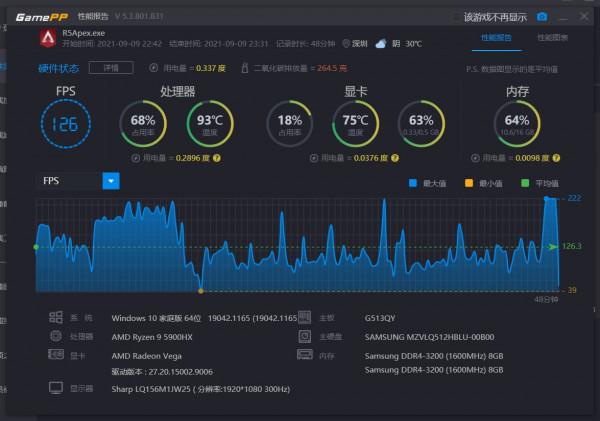Select driver version 27.20.15002.9006 text
The width and height of the screenshot is (600, 421).
162,372
